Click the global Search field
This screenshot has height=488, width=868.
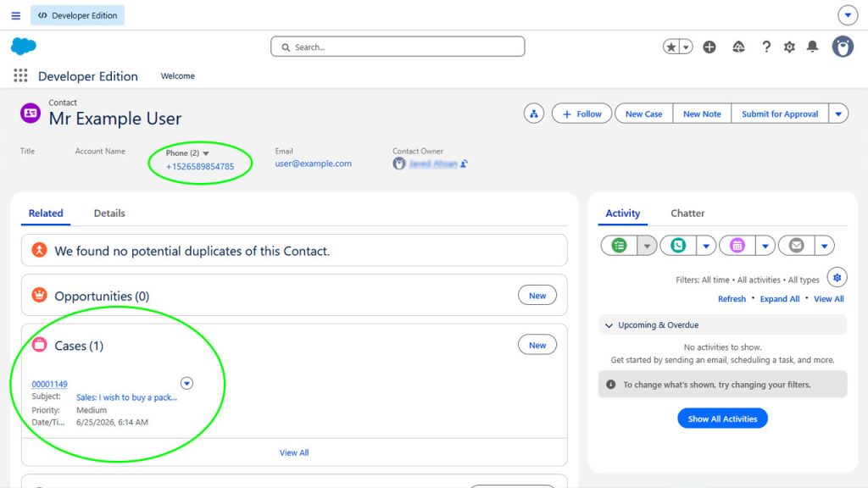[x=398, y=47]
